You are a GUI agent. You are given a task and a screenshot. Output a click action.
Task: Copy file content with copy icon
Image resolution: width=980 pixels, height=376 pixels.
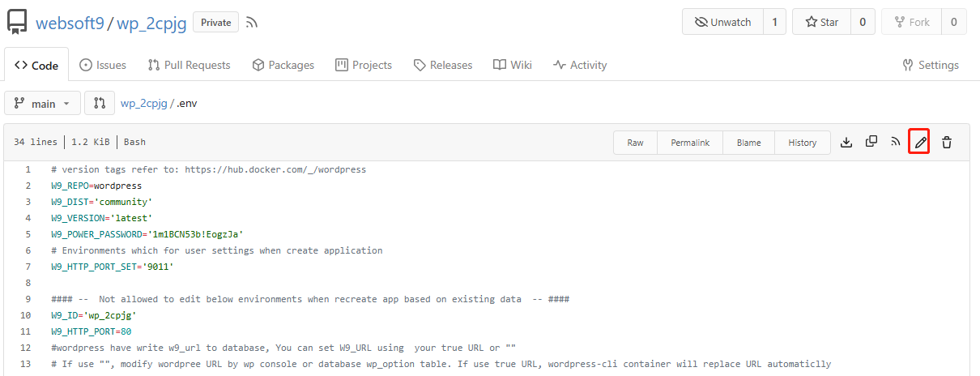(x=871, y=142)
